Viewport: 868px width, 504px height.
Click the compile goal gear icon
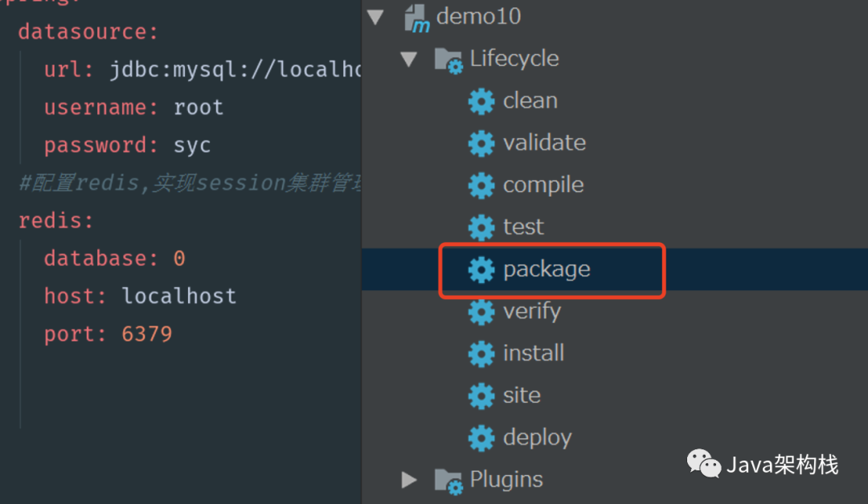pyautogui.click(x=481, y=185)
